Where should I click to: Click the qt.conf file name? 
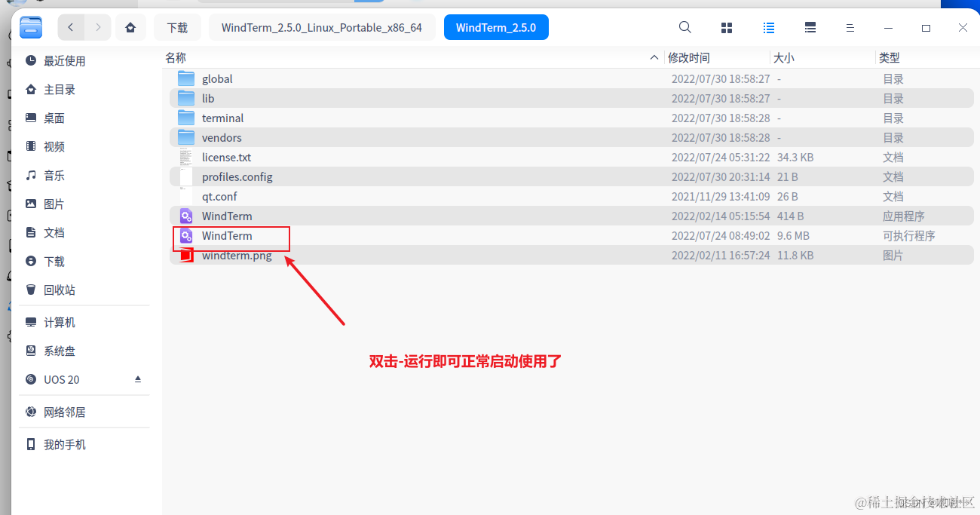[x=219, y=197]
